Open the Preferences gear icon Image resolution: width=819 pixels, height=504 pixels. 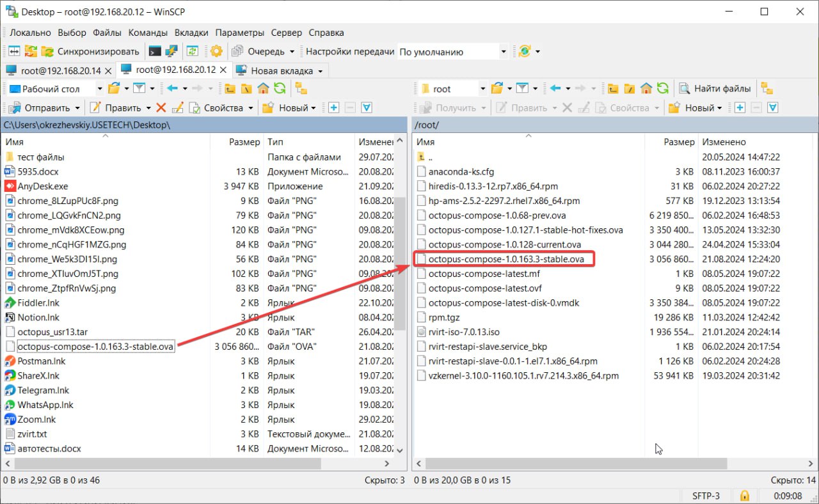216,51
